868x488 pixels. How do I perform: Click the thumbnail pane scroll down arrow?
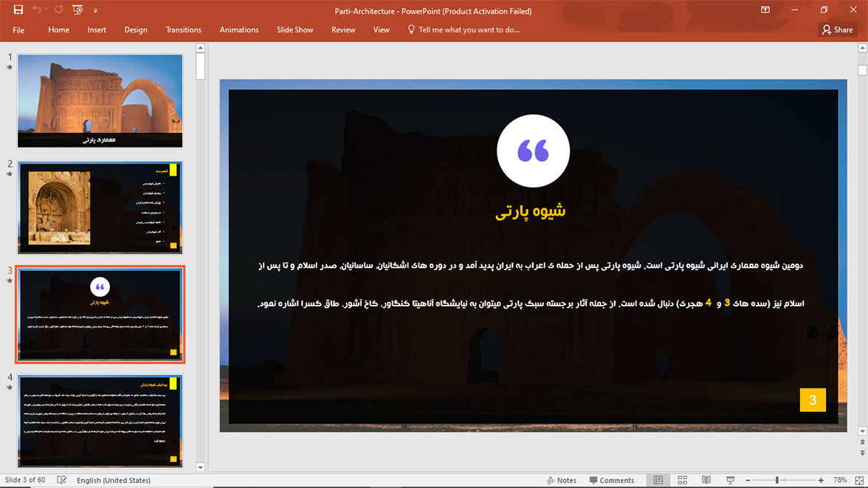click(201, 467)
